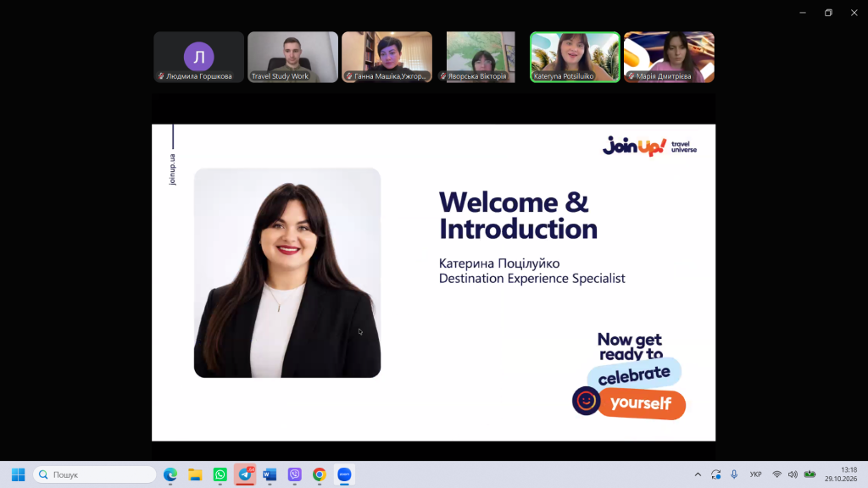Click the speaker volume tray icon
Image resolution: width=868 pixels, height=488 pixels.
coord(793,474)
